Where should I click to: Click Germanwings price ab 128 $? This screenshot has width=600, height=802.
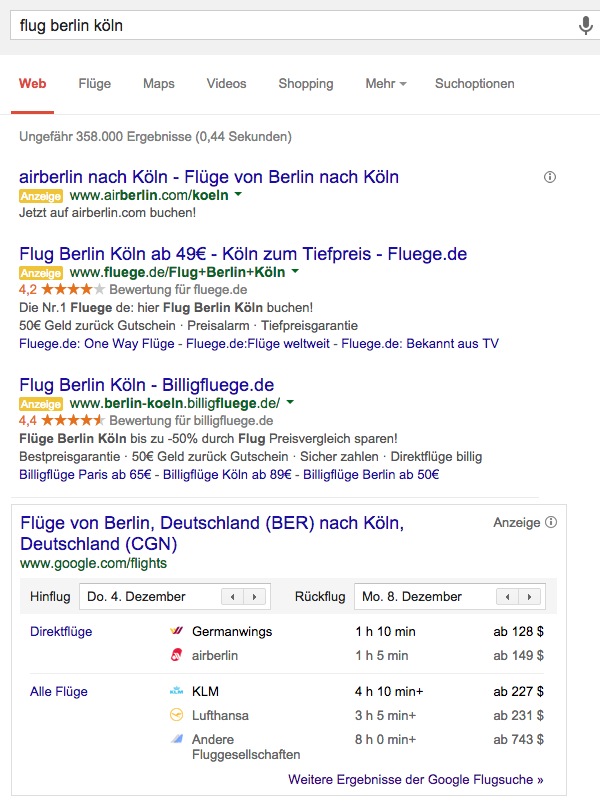pyautogui.click(x=518, y=631)
